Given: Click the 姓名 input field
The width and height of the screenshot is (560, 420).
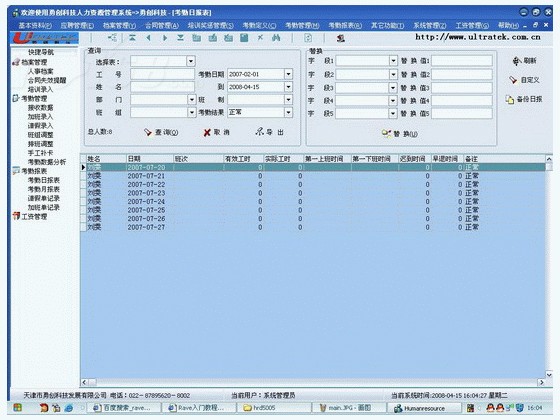Looking at the screenshot, I should 162,87.
